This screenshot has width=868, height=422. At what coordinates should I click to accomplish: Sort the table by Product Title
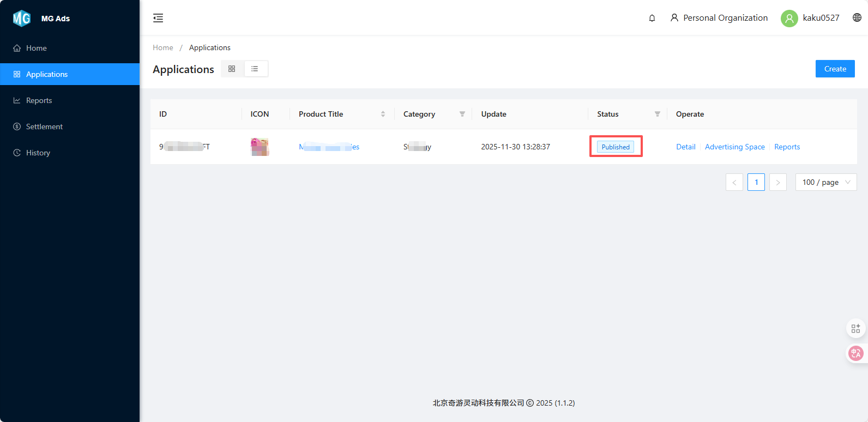pos(383,114)
